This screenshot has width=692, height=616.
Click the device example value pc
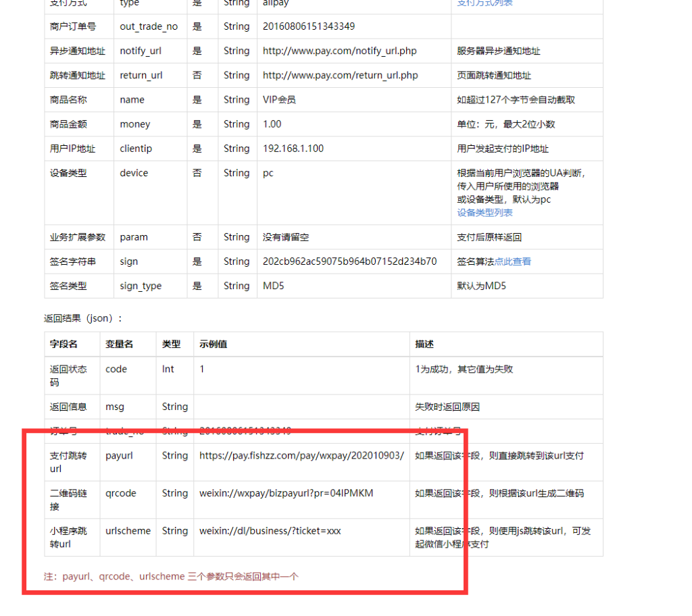point(267,172)
